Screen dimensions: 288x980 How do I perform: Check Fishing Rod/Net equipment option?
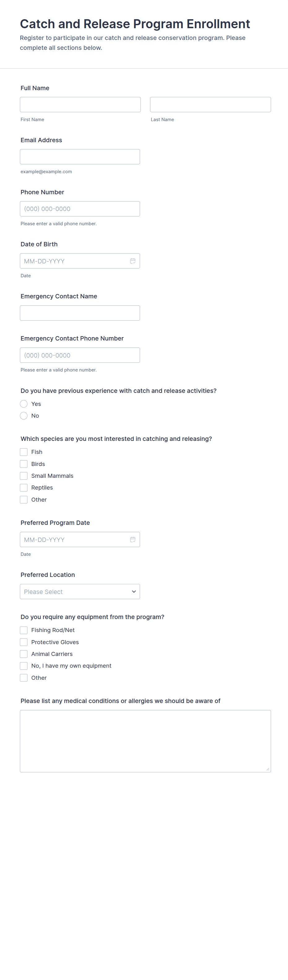point(24,630)
